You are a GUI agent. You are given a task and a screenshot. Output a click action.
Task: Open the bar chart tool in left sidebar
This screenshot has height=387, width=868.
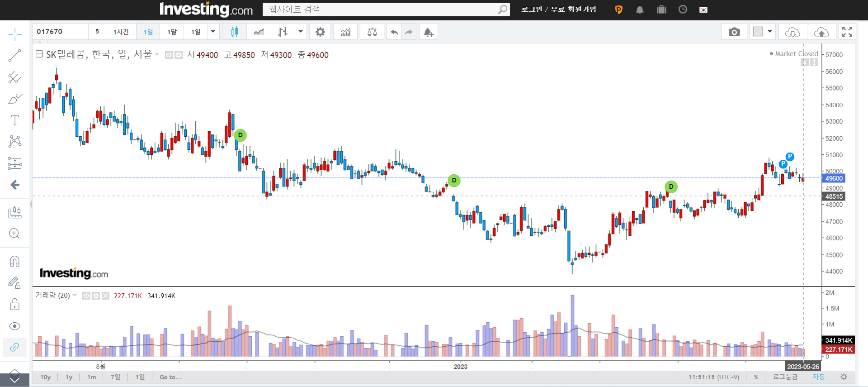14,212
